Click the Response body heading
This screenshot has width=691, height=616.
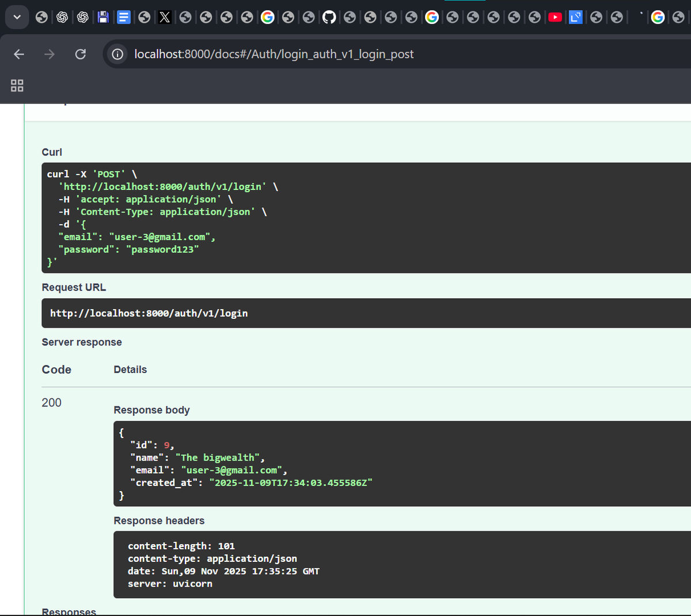coord(151,410)
